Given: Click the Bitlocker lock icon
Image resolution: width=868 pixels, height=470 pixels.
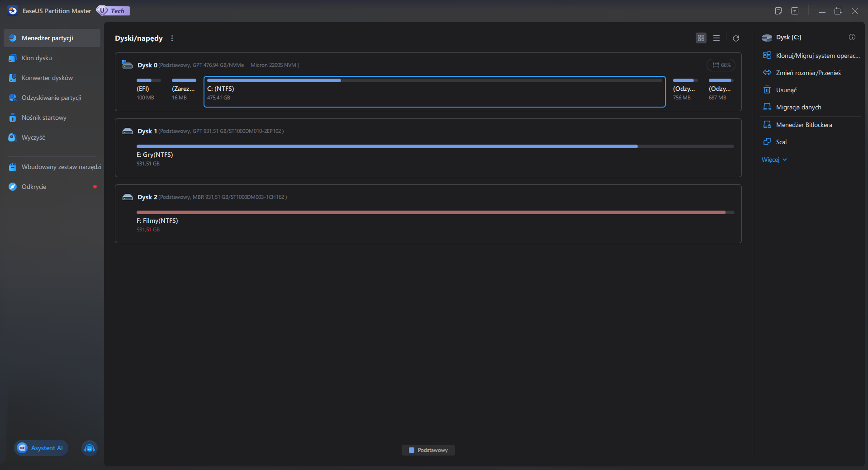Looking at the screenshot, I should [x=767, y=125].
